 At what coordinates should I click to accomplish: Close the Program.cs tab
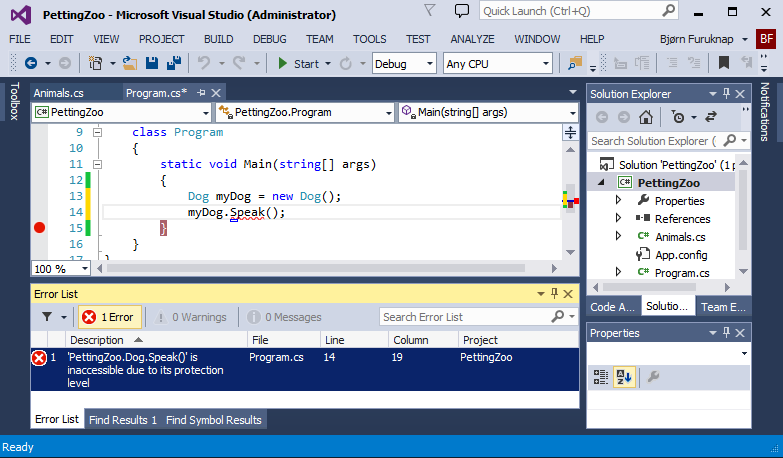pos(216,93)
